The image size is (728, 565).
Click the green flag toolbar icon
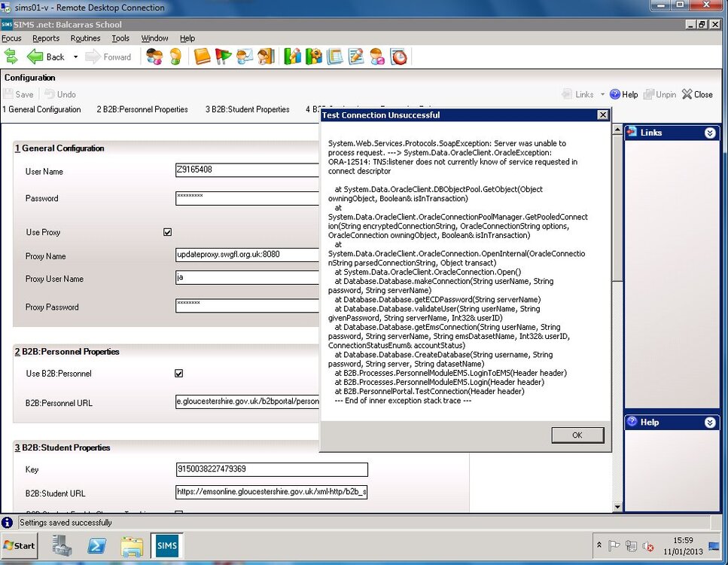tap(224, 56)
